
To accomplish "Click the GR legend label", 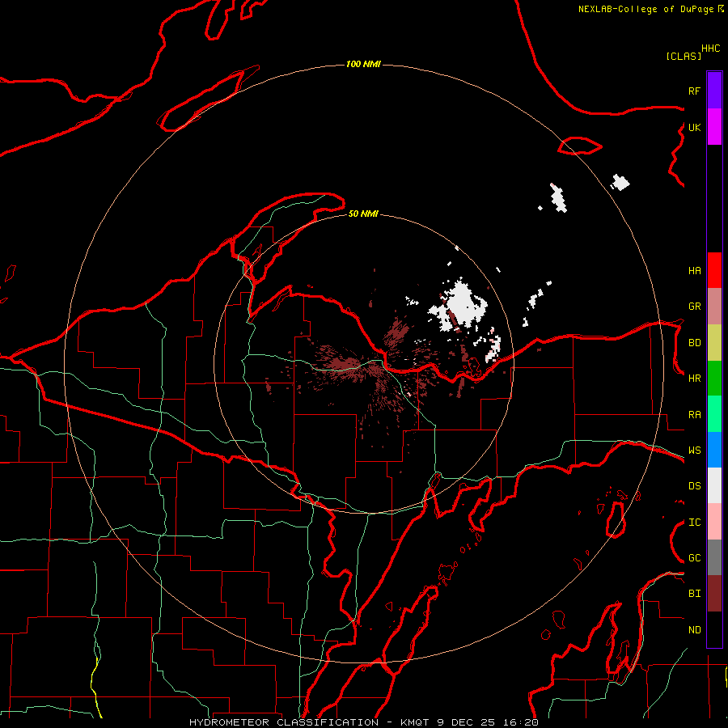I will (694, 307).
